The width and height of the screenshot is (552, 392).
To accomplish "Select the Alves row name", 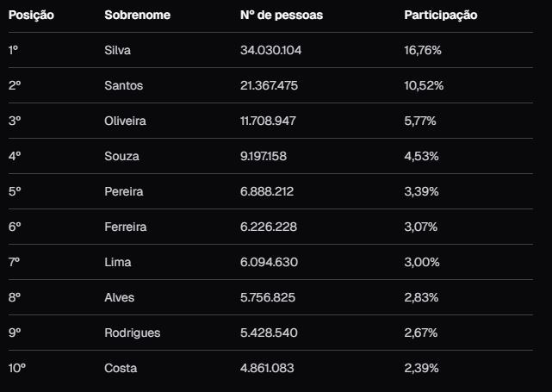I will click(x=119, y=298).
